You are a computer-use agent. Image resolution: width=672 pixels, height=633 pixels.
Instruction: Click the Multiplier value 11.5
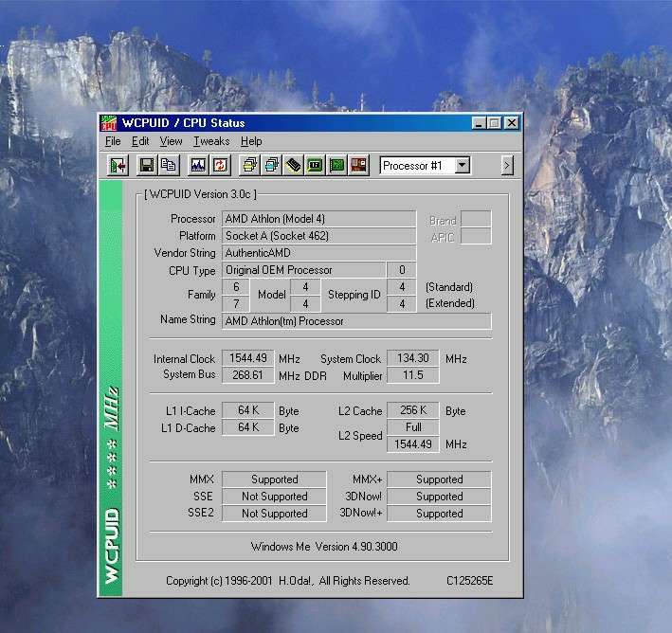[412, 375]
